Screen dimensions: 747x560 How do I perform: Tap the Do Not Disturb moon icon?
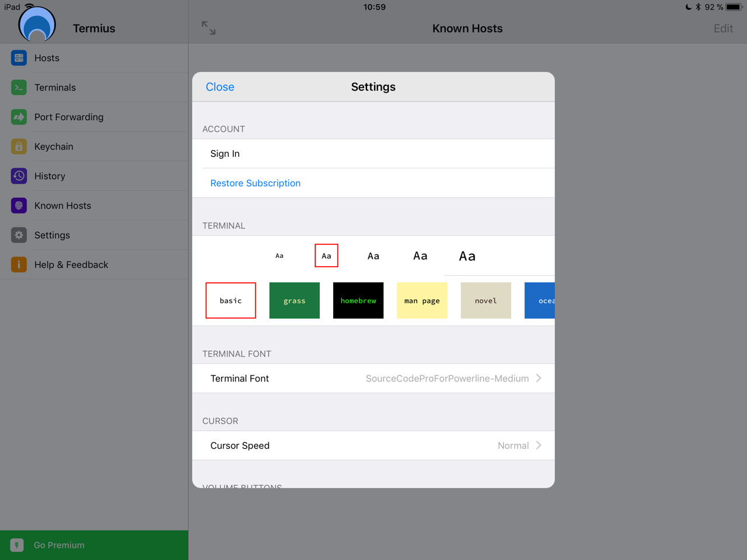[x=689, y=7]
